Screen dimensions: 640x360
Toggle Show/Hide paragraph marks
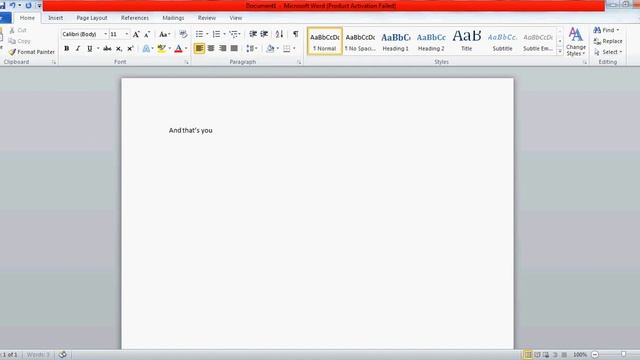click(296, 34)
